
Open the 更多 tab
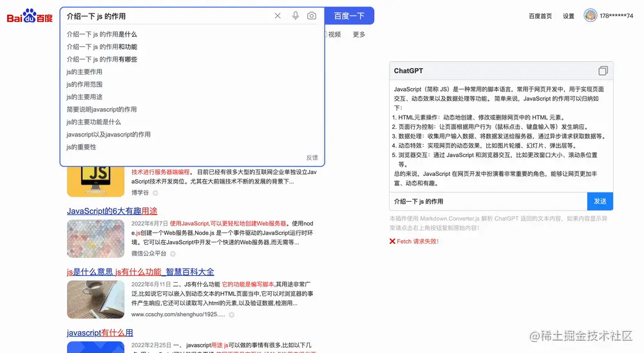tap(359, 35)
